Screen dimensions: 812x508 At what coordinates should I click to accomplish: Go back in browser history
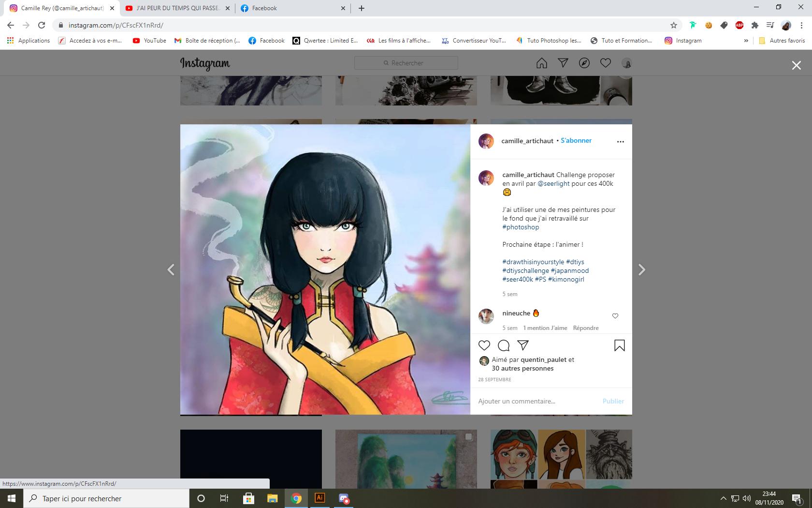coord(11,25)
